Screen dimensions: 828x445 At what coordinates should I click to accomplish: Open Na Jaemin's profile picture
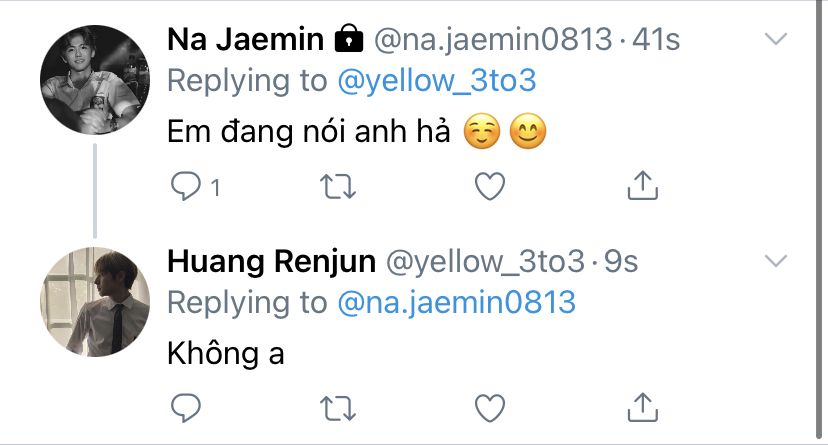click(x=95, y=80)
